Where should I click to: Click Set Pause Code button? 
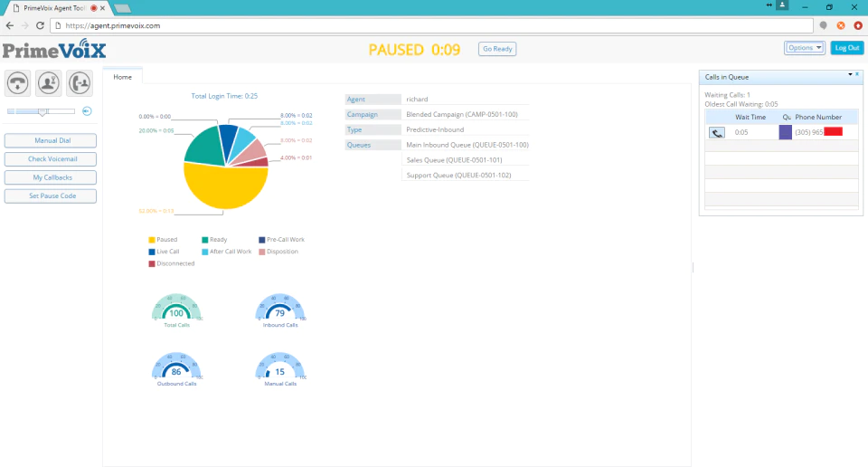point(51,196)
